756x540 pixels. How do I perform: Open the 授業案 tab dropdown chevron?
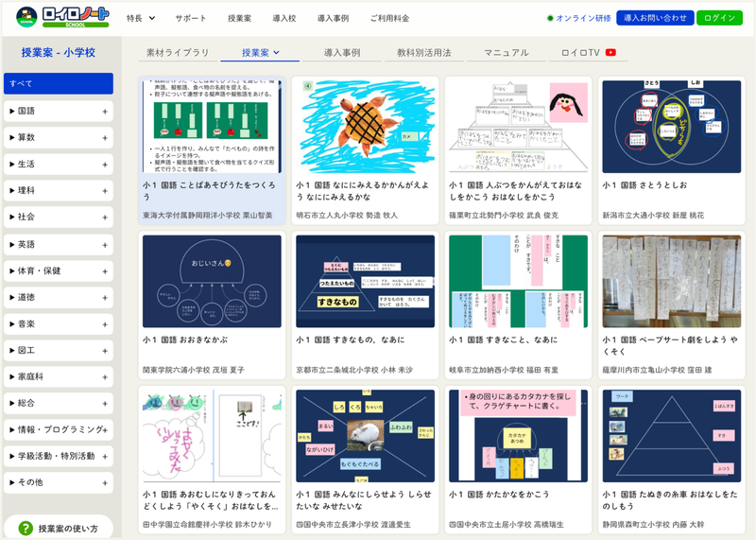pyautogui.click(x=277, y=53)
